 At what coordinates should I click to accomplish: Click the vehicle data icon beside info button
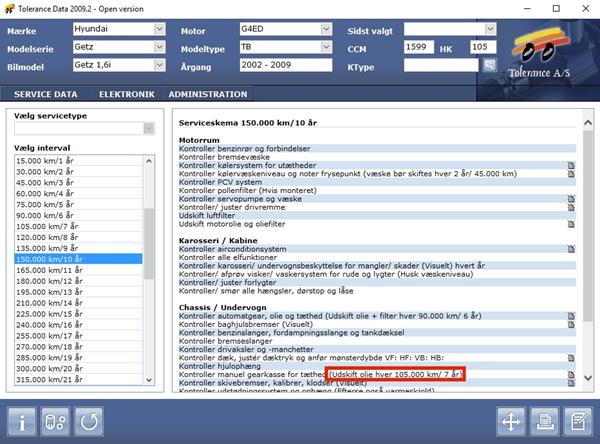(x=58, y=420)
